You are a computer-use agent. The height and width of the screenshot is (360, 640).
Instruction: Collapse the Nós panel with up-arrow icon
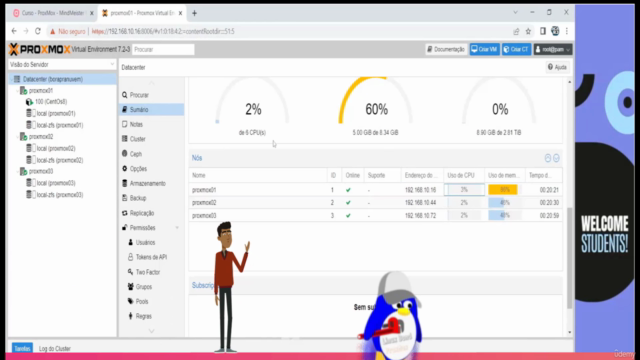548,158
